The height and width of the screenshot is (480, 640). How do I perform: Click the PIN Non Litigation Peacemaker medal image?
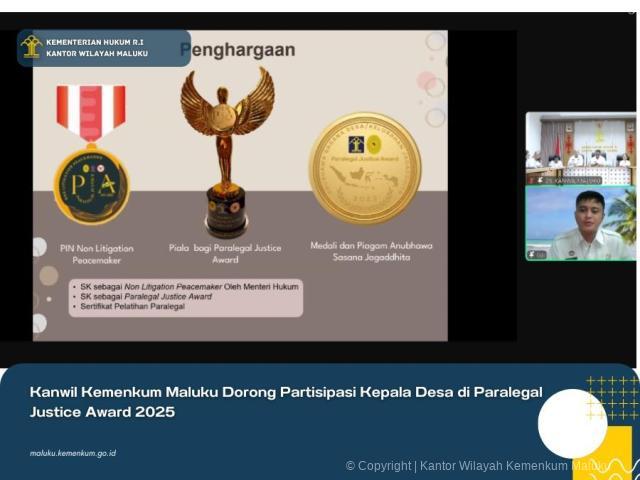click(x=92, y=154)
